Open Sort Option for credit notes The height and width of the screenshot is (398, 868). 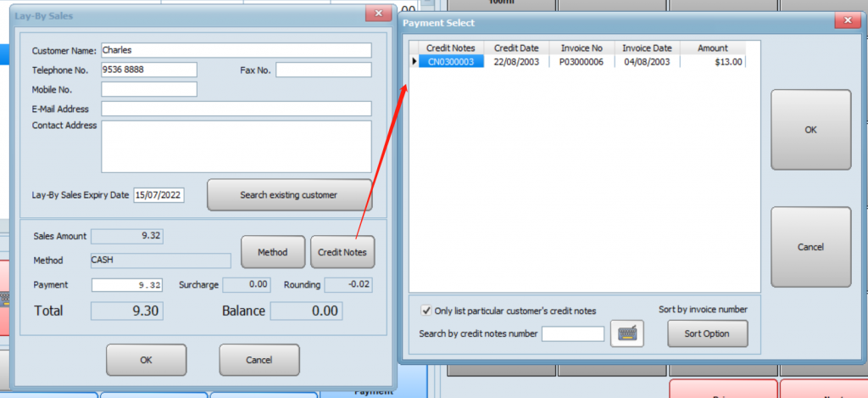tap(705, 334)
